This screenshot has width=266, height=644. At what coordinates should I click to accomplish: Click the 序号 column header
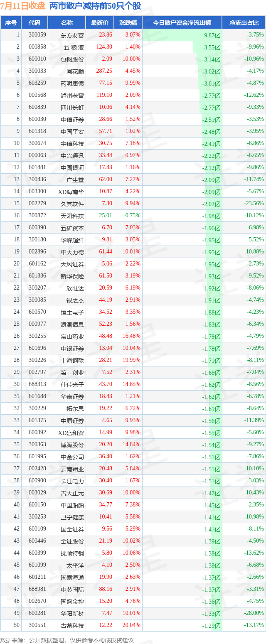click(11, 23)
